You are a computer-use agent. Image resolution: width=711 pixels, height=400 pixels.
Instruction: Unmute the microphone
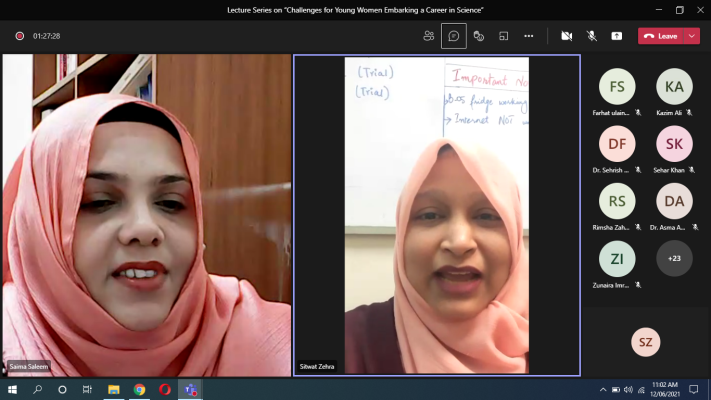point(591,36)
